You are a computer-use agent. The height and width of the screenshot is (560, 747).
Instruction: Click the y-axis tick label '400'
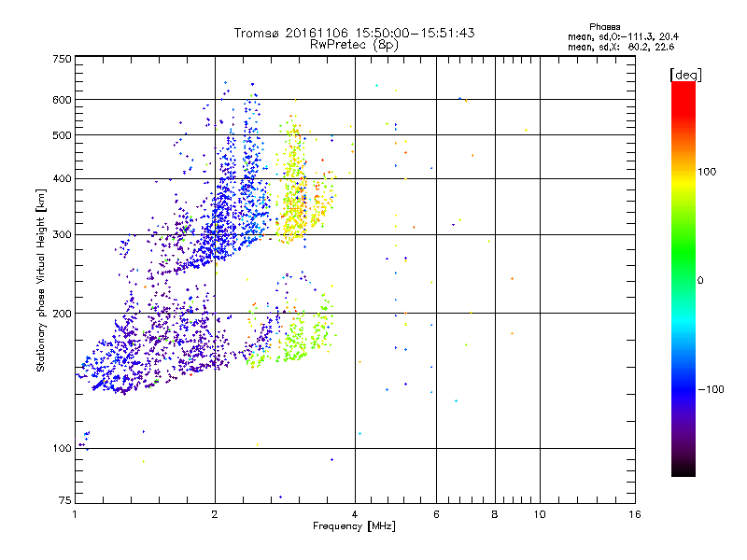coord(62,179)
